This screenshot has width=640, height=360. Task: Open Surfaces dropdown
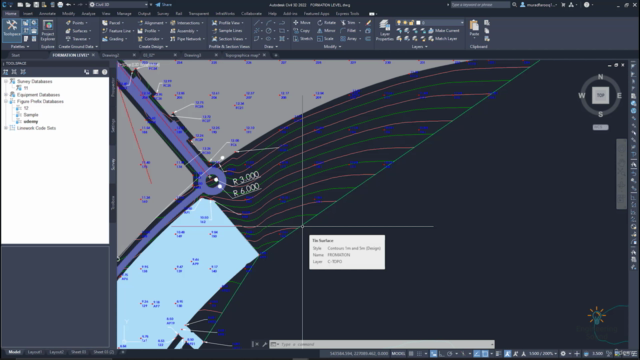78,31
